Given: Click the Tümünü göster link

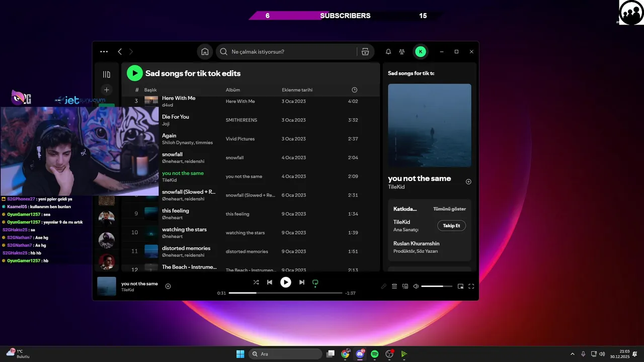Looking at the screenshot, I should click(449, 209).
